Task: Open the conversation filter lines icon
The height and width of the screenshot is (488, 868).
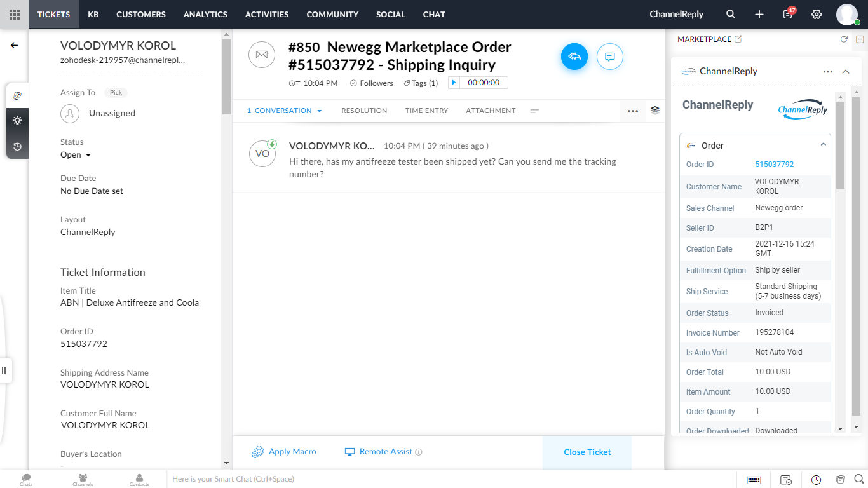Action: 534,111
